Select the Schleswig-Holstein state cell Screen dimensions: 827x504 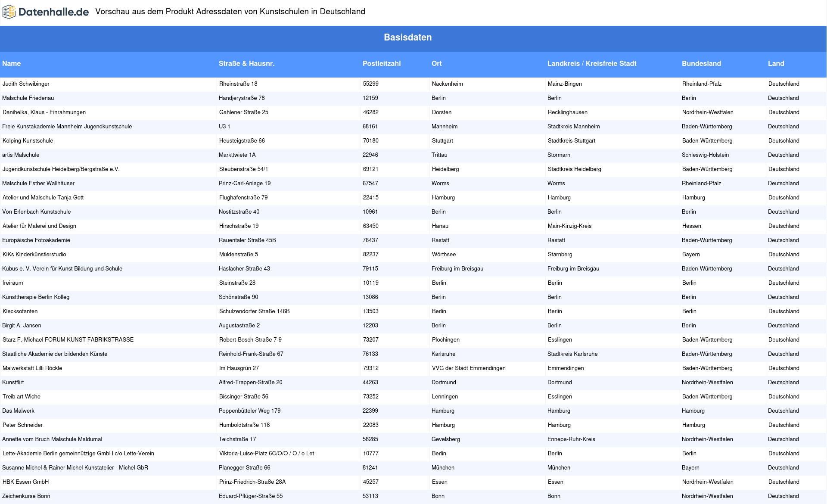point(706,155)
